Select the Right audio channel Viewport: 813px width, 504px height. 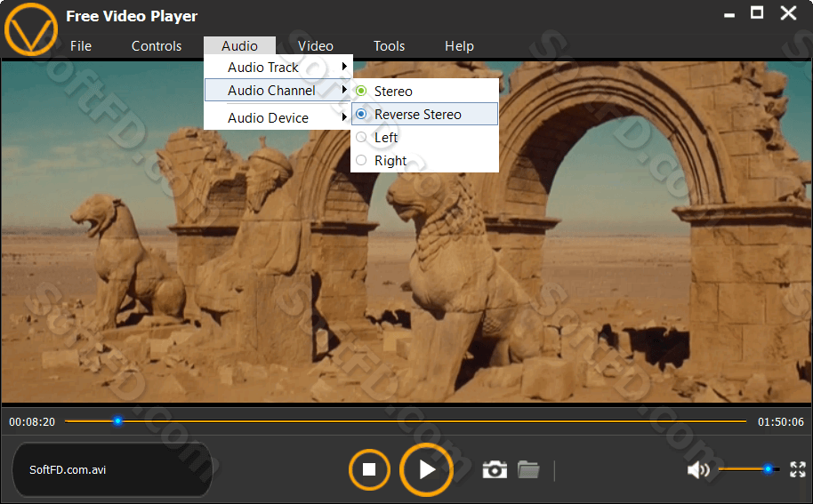pyautogui.click(x=424, y=161)
